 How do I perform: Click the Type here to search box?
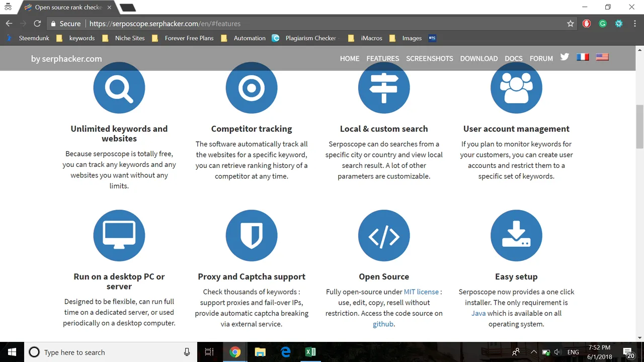[x=110, y=352]
